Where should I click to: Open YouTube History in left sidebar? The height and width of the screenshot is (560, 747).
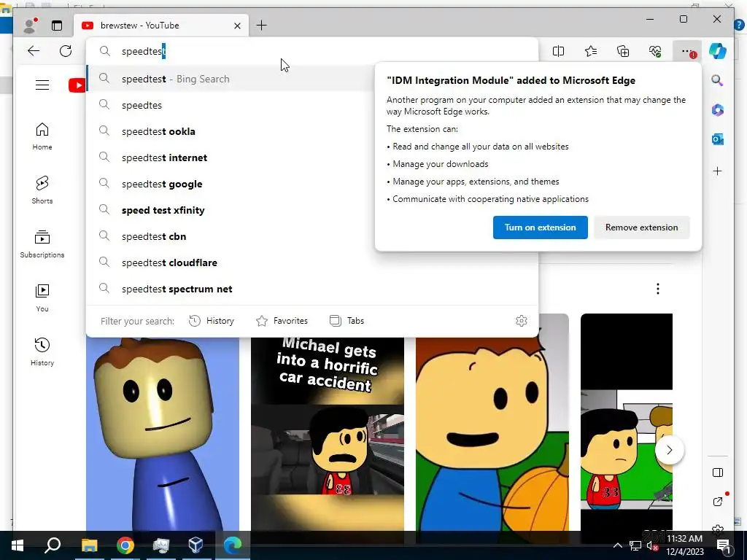click(42, 352)
